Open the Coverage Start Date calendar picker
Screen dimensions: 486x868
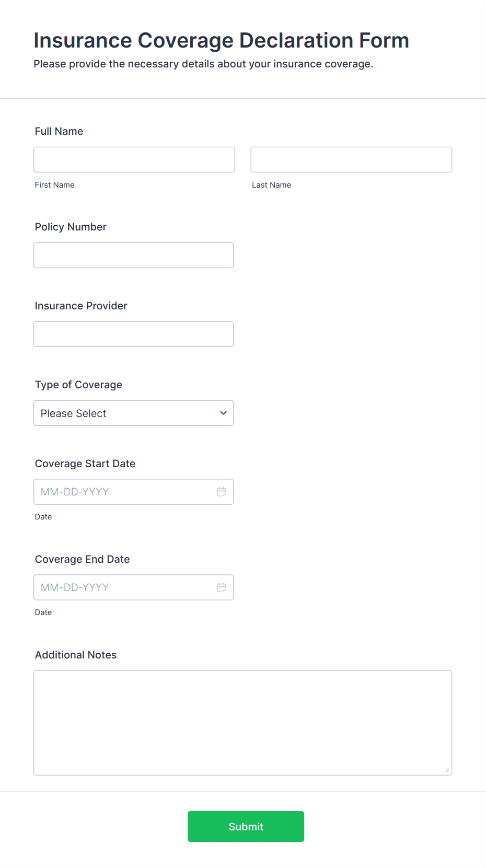pos(222,491)
